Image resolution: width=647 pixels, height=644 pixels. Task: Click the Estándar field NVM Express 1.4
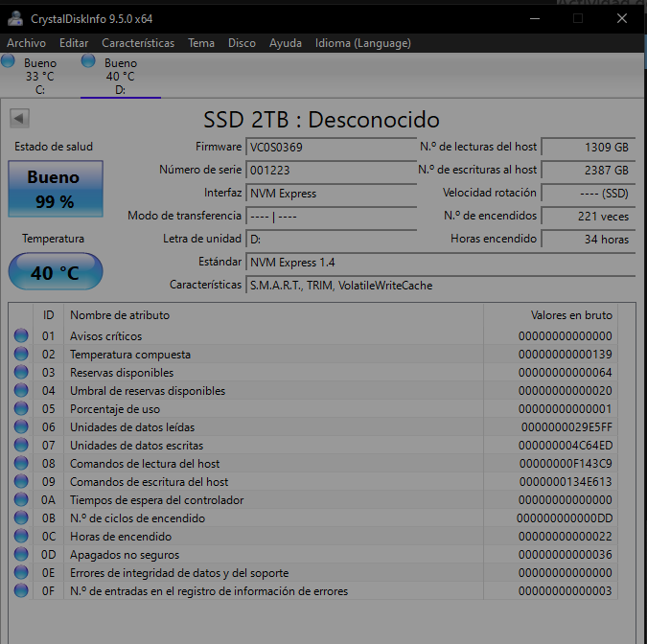coord(441,263)
